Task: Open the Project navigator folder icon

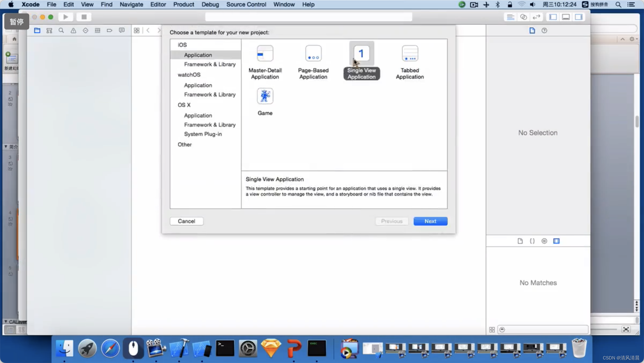Action: tap(37, 30)
